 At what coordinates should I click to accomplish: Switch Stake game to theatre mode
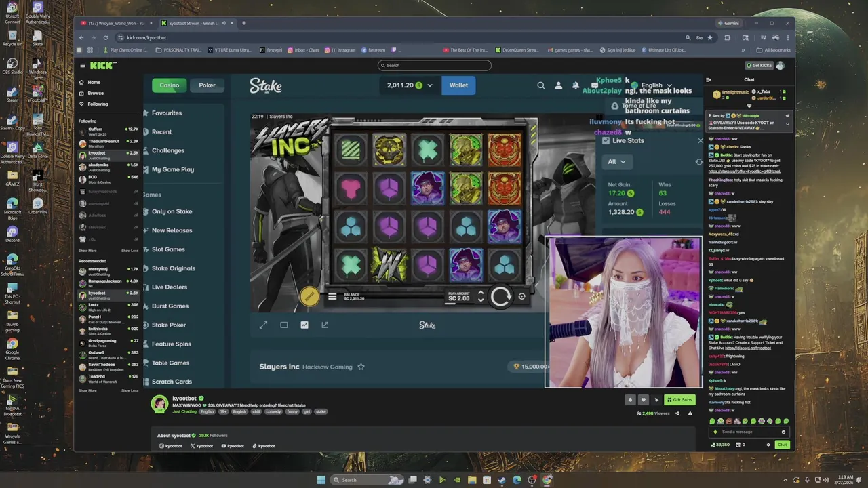[x=283, y=325]
